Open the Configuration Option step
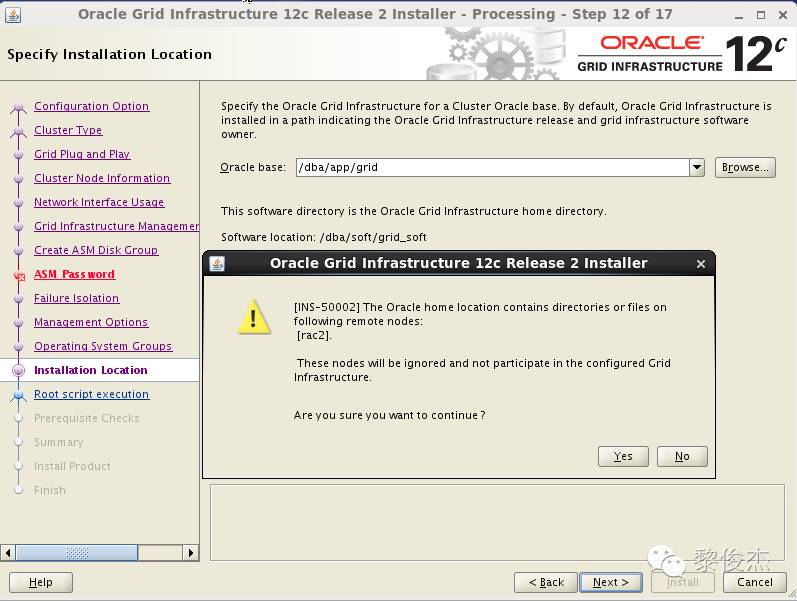797x601 pixels. click(91, 106)
